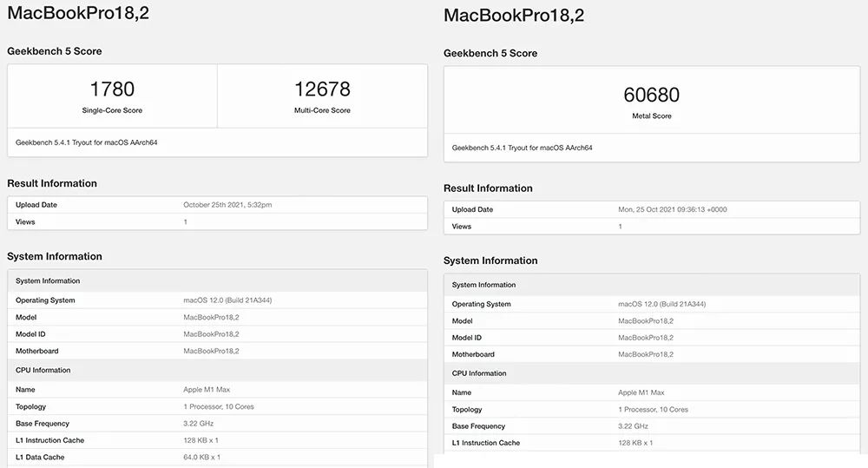Viewport: 868px width, 468px height.
Task: Click the Geekbench 5 Score heading above the Metal result
Action: click(490, 53)
